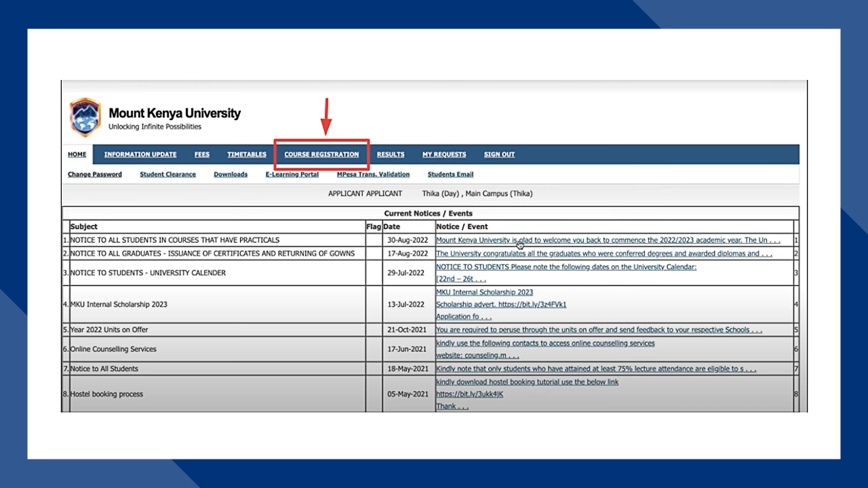Click MPesa Trans. Validation link

click(x=373, y=174)
